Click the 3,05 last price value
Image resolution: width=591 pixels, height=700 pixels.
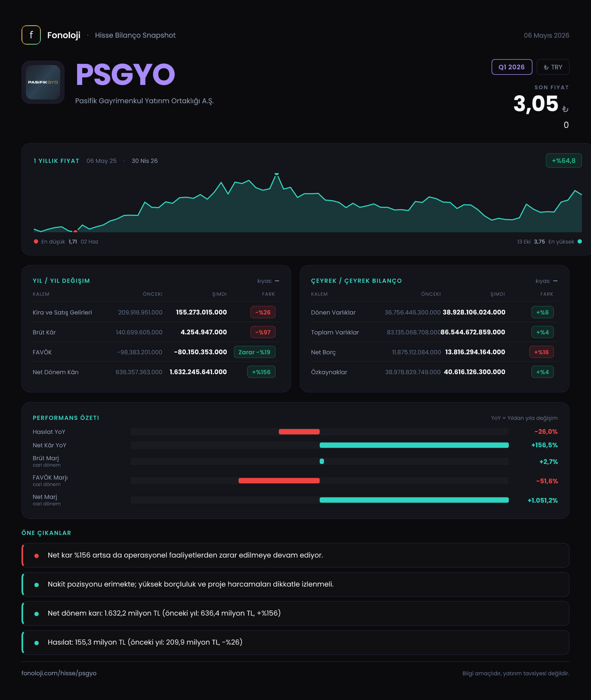(536, 103)
